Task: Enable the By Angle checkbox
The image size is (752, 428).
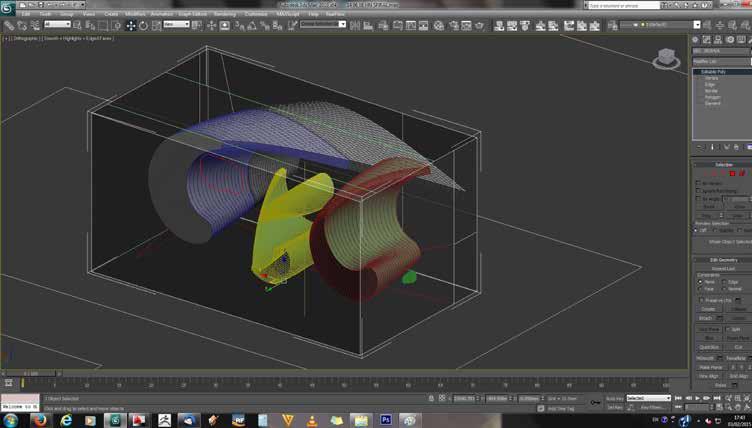Action: click(698, 199)
